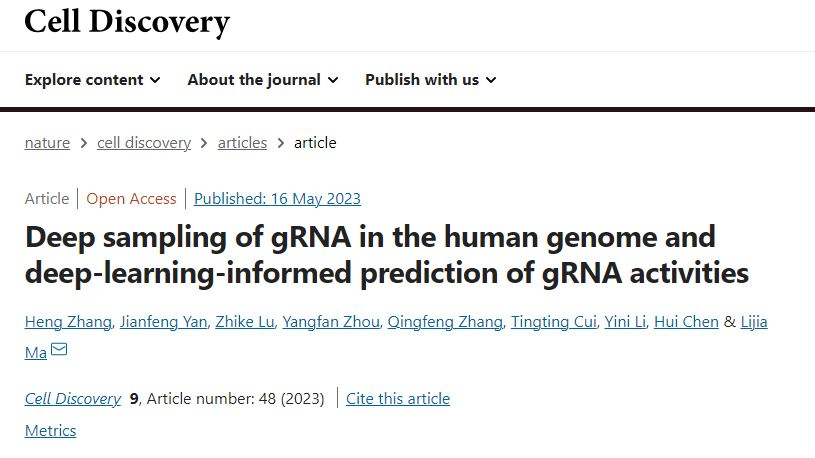Click the italic Cell Discovery journal link

click(x=73, y=399)
